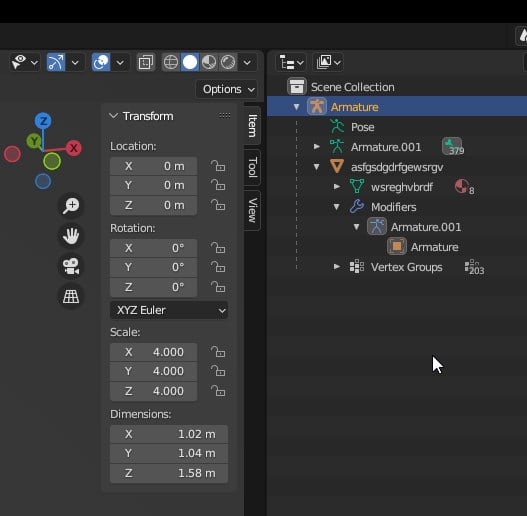Click the Dimensions Z field
527x516 pixels.
click(x=169, y=473)
